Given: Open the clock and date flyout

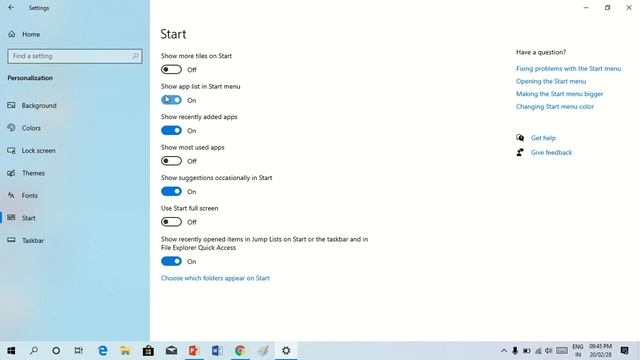Looking at the screenshot, I should coord(600,351).
